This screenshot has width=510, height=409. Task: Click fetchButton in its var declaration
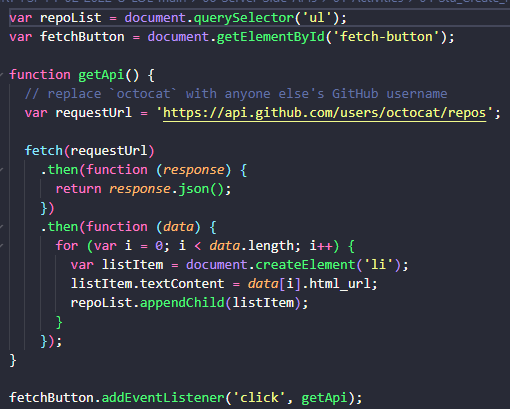[82, 37]
